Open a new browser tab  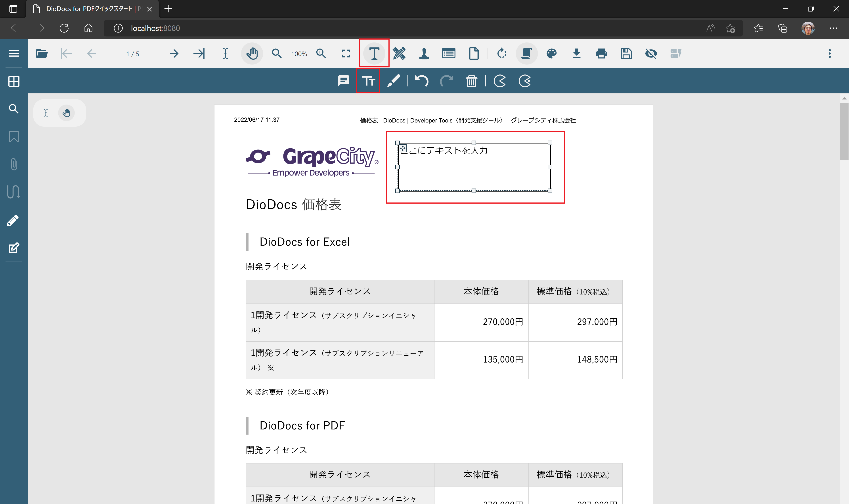coord(168,9)
